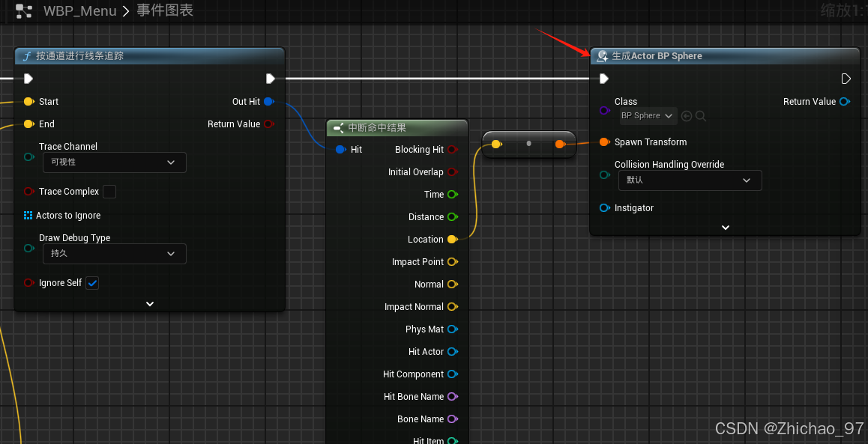Click the Start input pin
868x444 pixels.
point(28,102)
